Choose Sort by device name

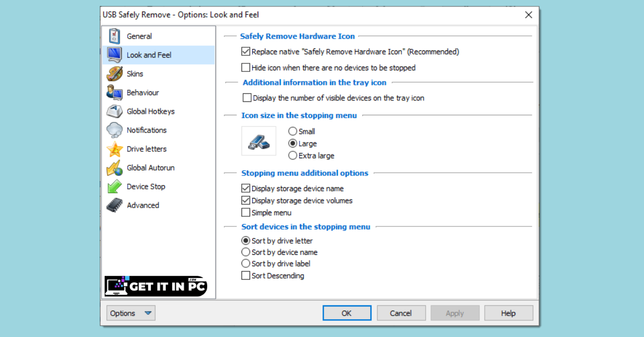click(246, 252)
